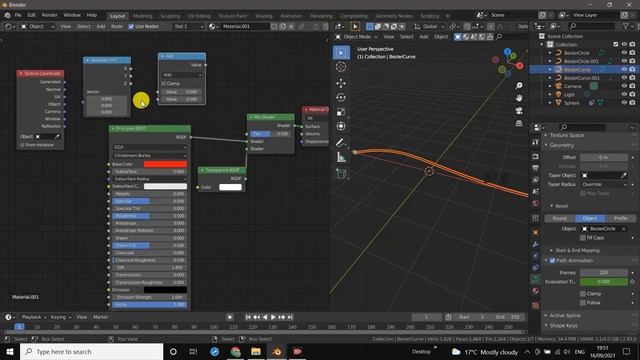The image size is (640, 360).
Task: Expand the Light item in outliner
Action: pos(550,94)
